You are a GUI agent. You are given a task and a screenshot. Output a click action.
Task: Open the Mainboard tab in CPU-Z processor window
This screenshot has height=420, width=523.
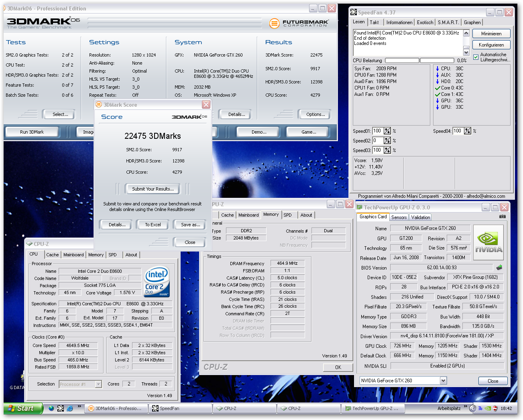pyautogui.click(x=73, y=255)
